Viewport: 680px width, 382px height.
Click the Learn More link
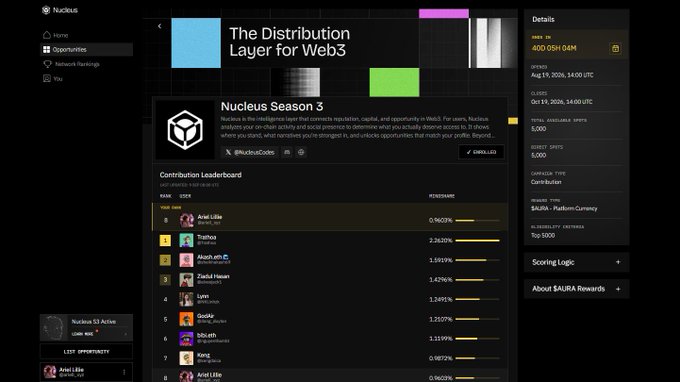[82, 334]
